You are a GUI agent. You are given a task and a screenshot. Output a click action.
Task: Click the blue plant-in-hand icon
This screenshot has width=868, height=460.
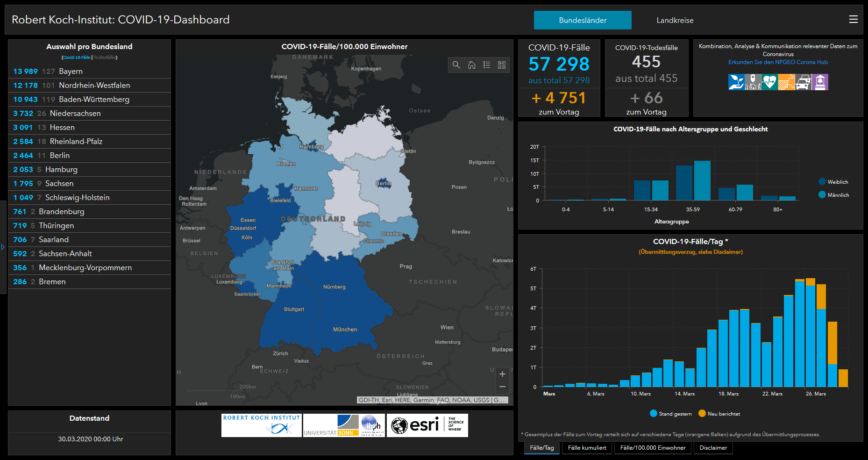coord(736,82)
